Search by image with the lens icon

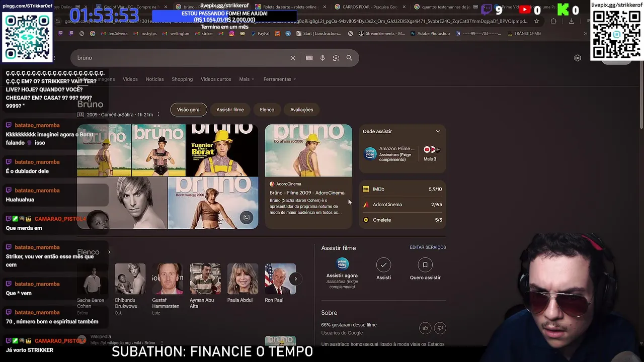pos(336,58)
